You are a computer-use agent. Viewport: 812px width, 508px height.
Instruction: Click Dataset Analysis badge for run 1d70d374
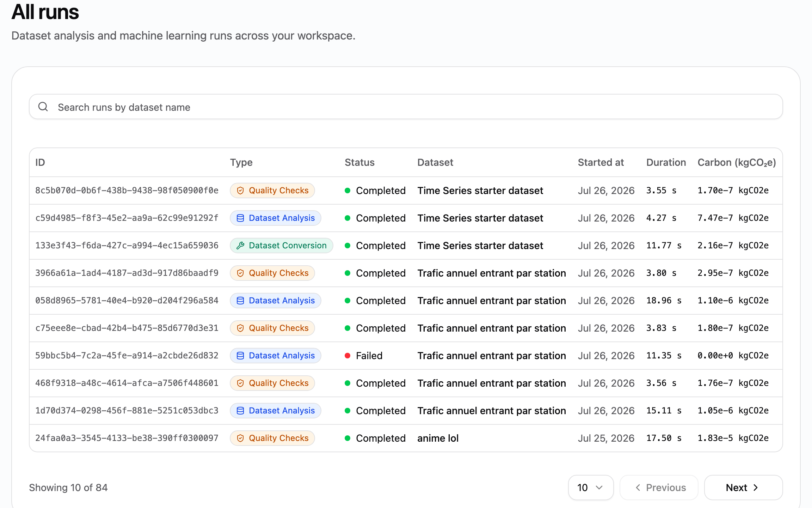click(x=276, y=411)
